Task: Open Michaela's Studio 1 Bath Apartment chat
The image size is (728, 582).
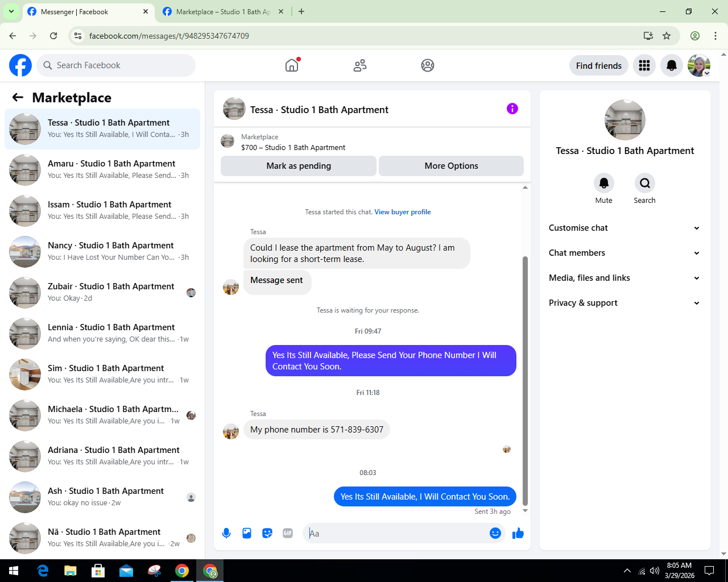Action: pyautogui.click(x=102, y=415)
